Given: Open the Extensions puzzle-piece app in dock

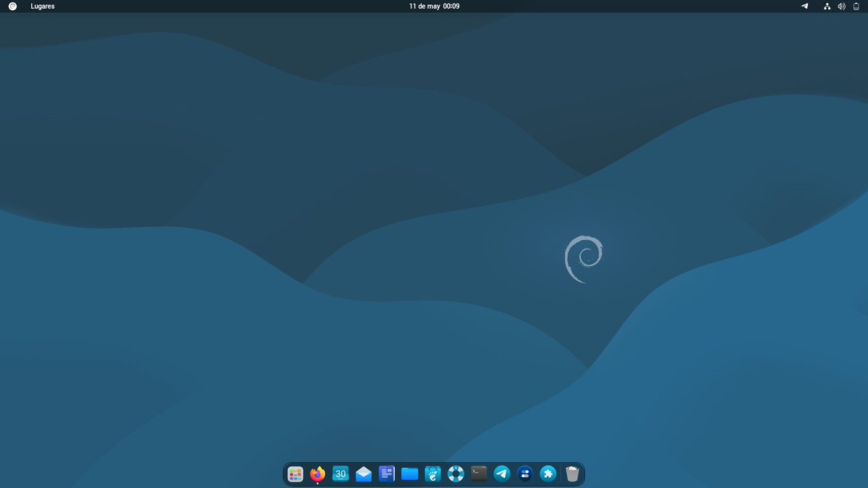Looking at the screenshot, I should pyautogui.click(x=548, y=474).
